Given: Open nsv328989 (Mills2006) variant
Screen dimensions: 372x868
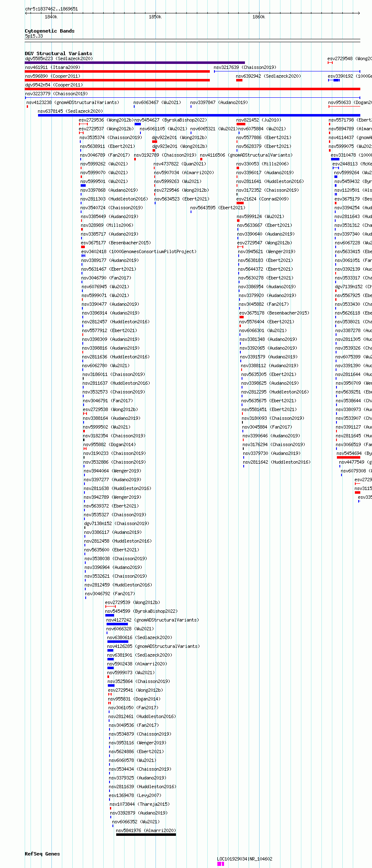Looking at the screenshot, I should (107, 225).
